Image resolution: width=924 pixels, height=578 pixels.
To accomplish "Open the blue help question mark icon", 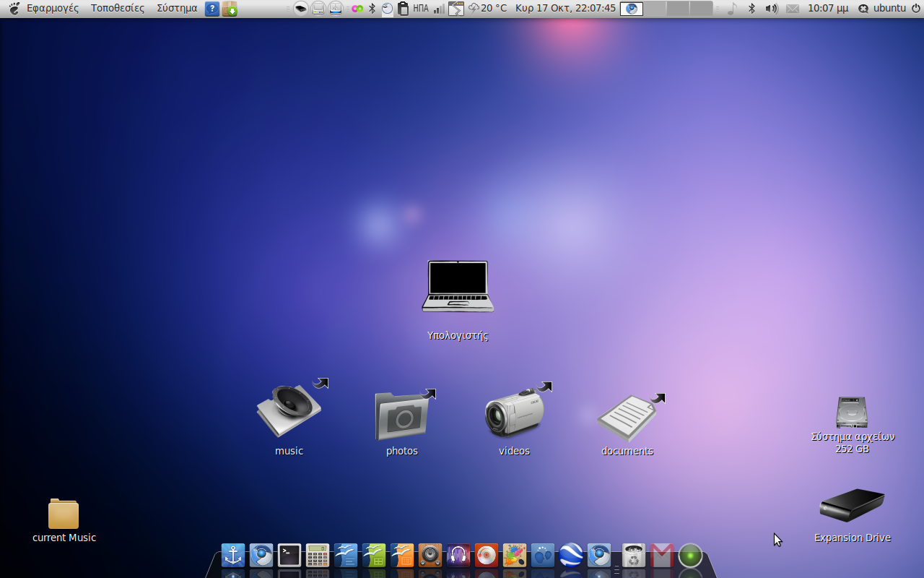I will (212, 9).
